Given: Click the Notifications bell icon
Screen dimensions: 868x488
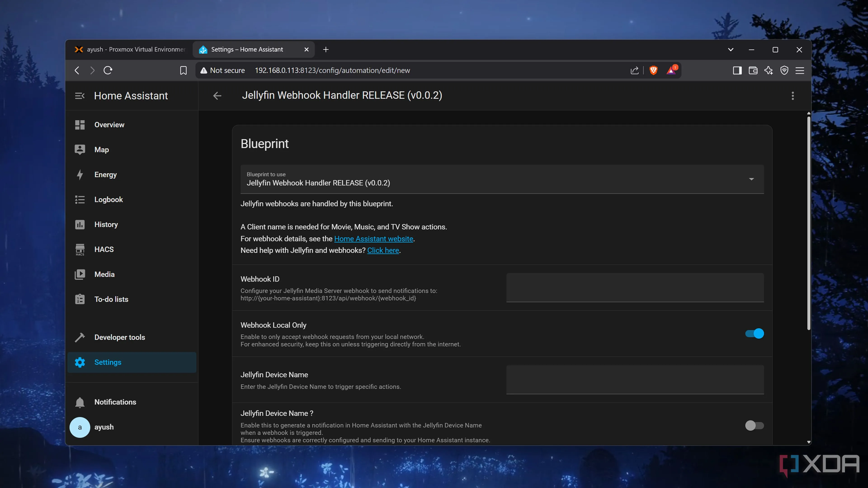Looking at the screenshot, I should [80, 402].
